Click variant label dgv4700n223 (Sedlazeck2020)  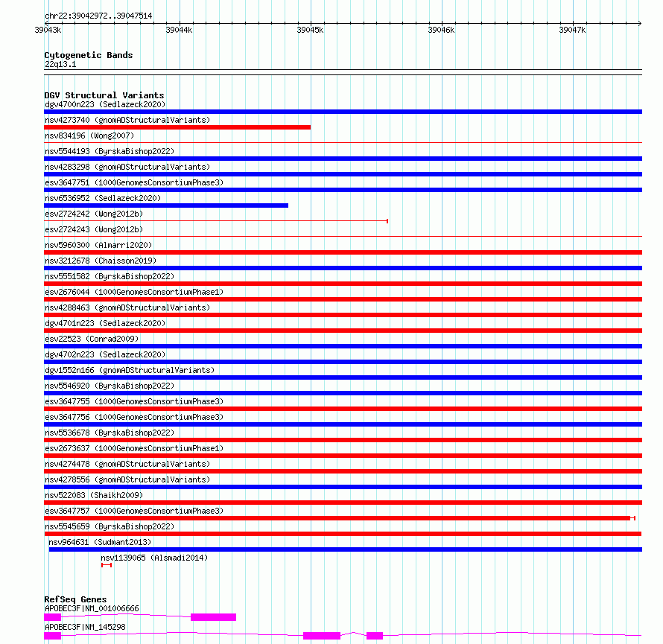pos(105,104)
